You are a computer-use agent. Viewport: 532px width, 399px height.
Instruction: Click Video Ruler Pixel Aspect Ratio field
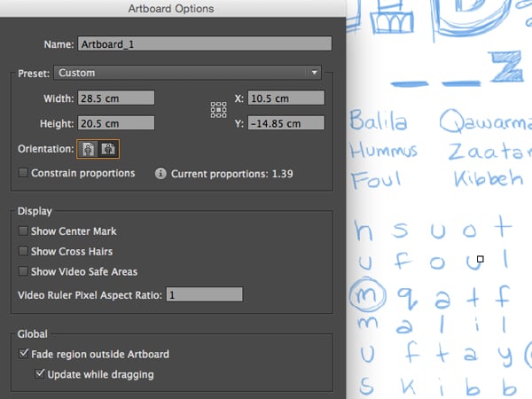(204, 294)
